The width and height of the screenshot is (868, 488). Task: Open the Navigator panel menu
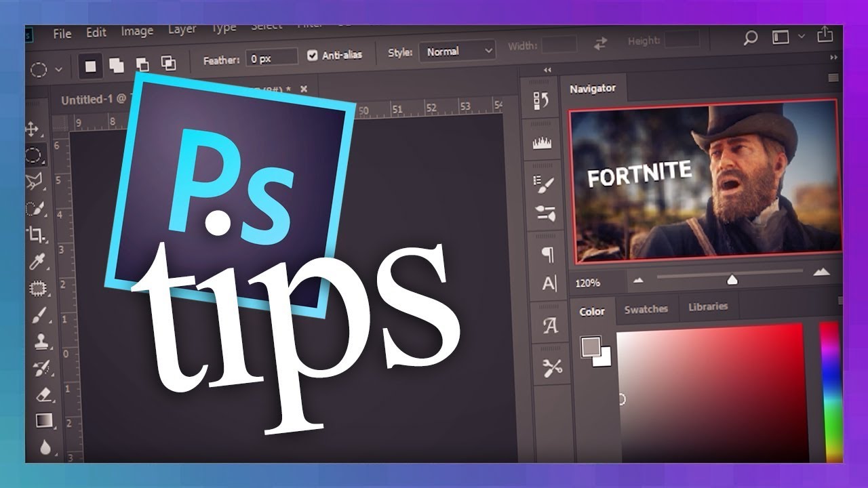pos(833,78)
